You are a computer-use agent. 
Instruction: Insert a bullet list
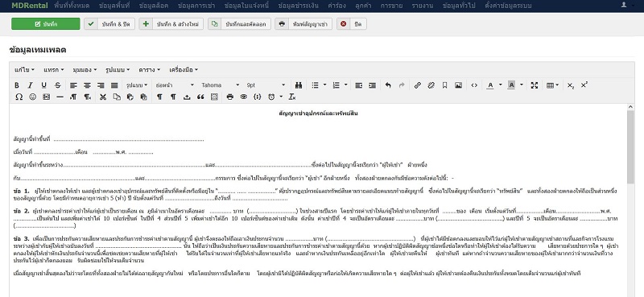click(x=315, y=85)
